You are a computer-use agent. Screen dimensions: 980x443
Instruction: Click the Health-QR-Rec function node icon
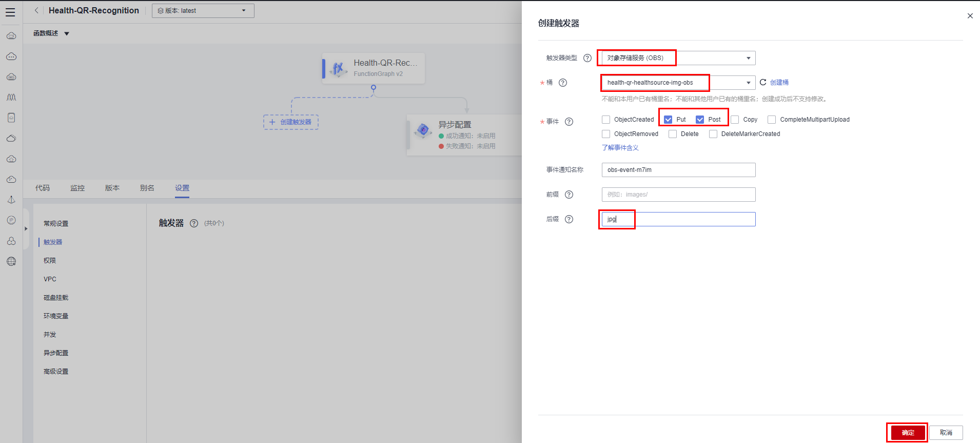(338, 68)
